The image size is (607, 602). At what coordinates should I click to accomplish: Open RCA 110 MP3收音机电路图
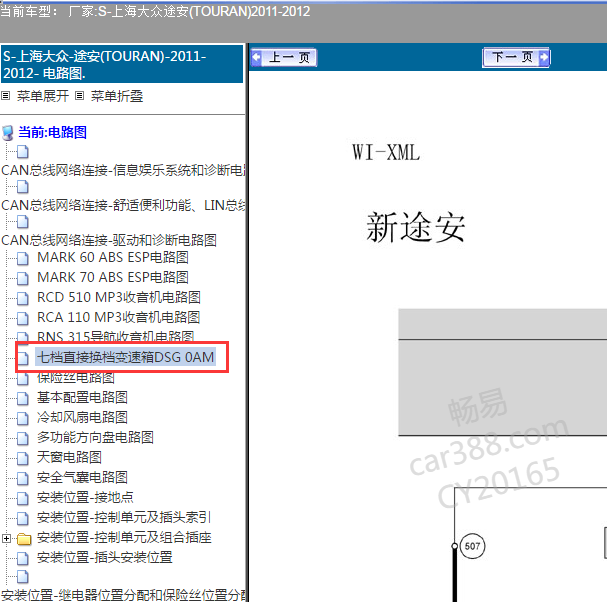click(118, 317)
